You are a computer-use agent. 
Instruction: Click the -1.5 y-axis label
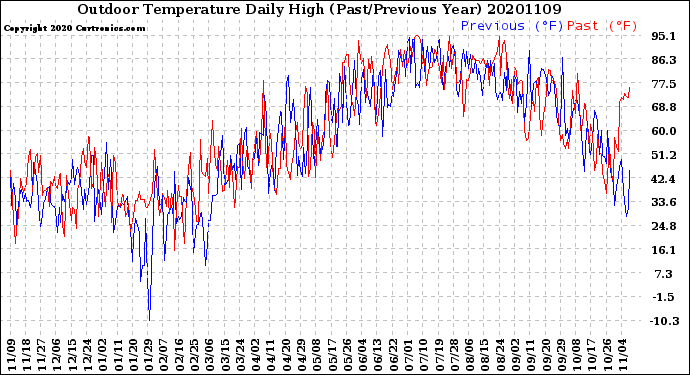(x=664, y=297)
